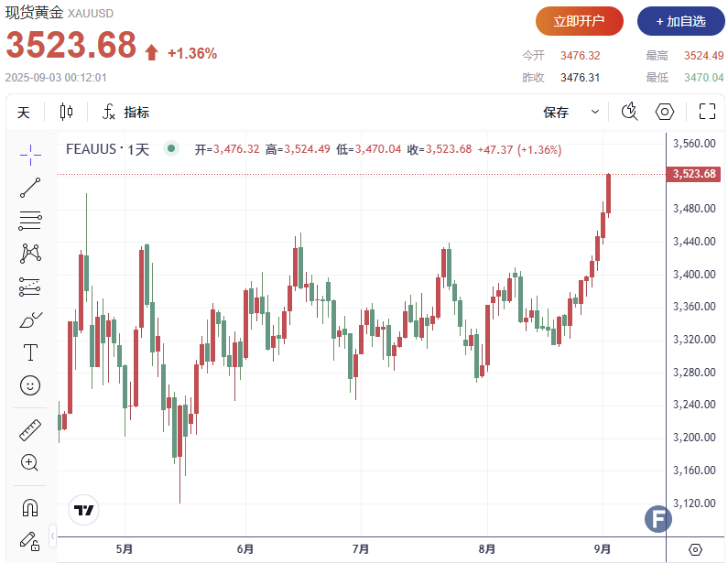Open candlestick chart style menu
The height and width of the screenshot is (563, 728).
pos(66,112)
